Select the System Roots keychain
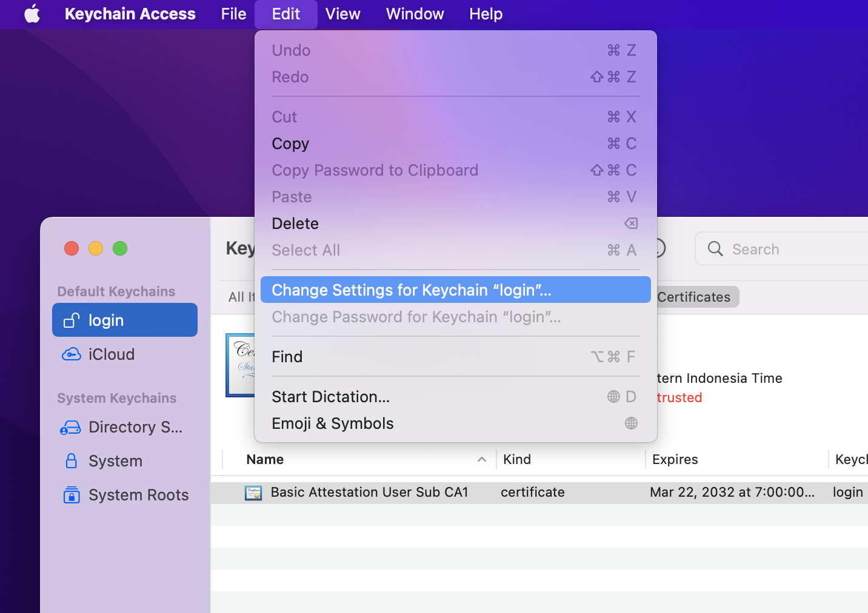Image resolution: width=868 pixels, height=613 pixels. point(125,495)
